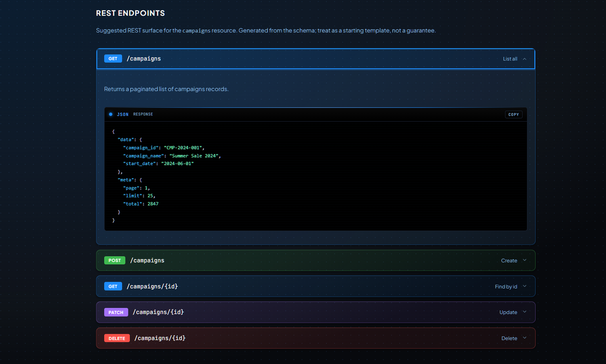
Task: Click the POST method badge
Action: 114,260
